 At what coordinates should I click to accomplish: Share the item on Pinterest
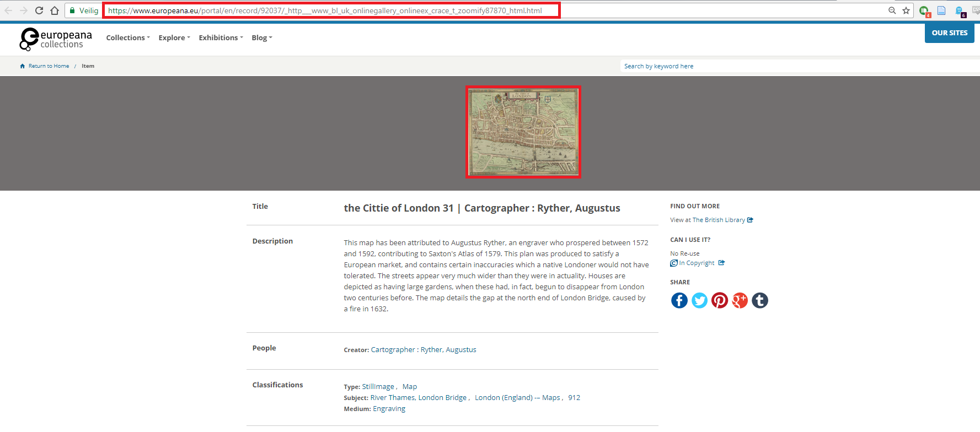720,300
